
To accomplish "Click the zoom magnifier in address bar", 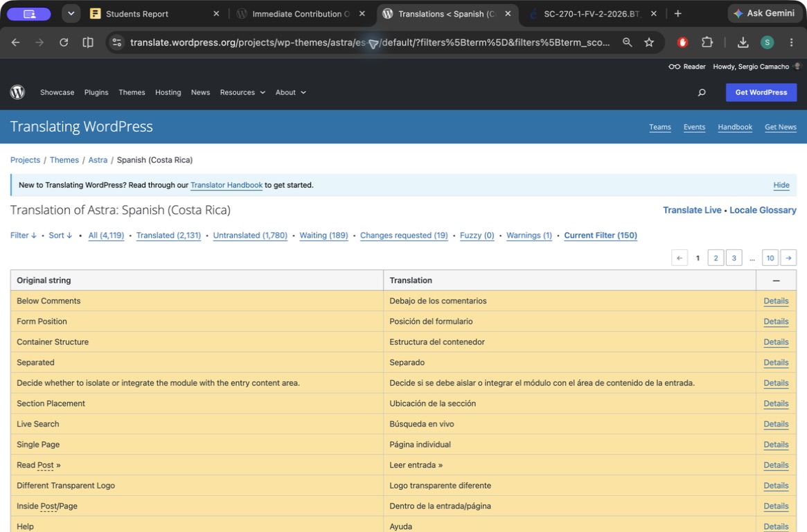I will click(627, 42).
